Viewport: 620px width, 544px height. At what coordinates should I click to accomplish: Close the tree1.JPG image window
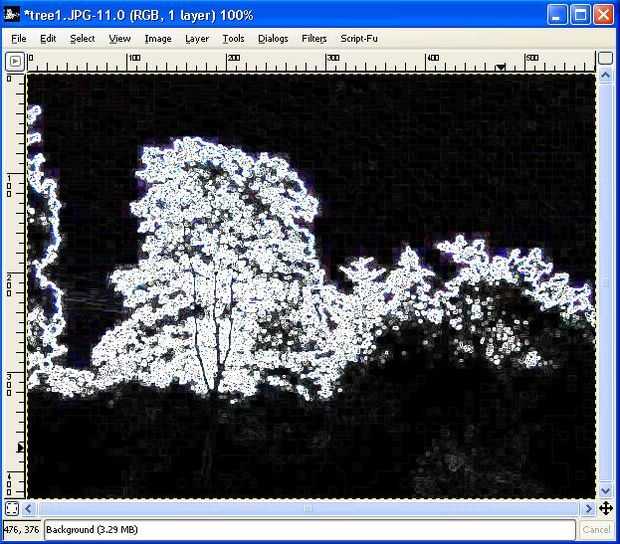click(x=604, y=15)
